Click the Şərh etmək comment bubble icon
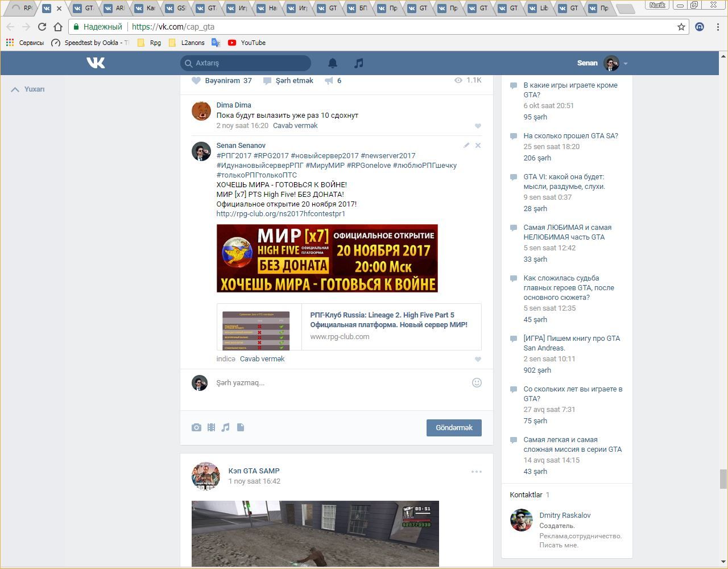Image resolution: width=728 pixels, height=569 pixels. point(267,81)
